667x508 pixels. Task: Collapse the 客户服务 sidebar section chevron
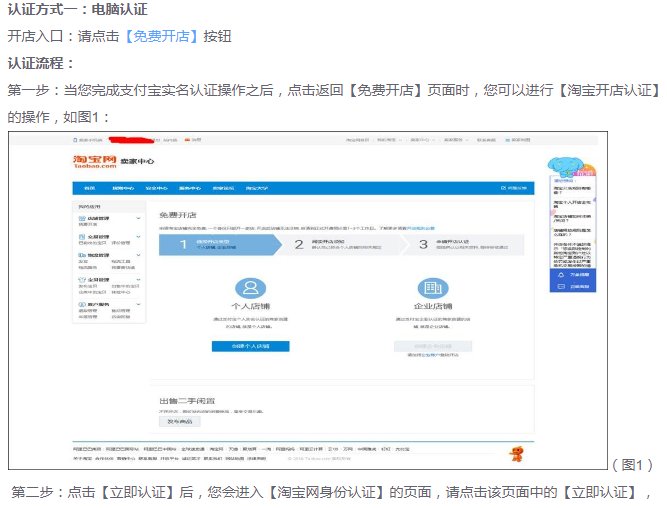coord(138,304)
